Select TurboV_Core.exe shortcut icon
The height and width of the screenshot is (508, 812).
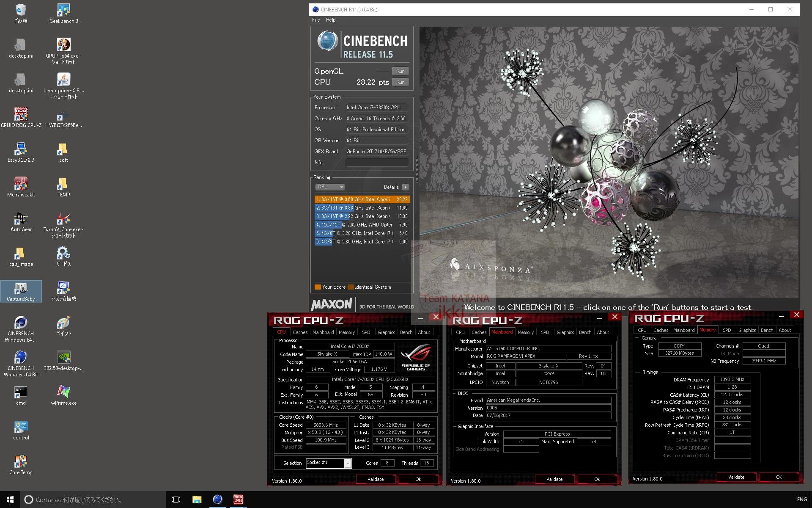pos(63,224)
